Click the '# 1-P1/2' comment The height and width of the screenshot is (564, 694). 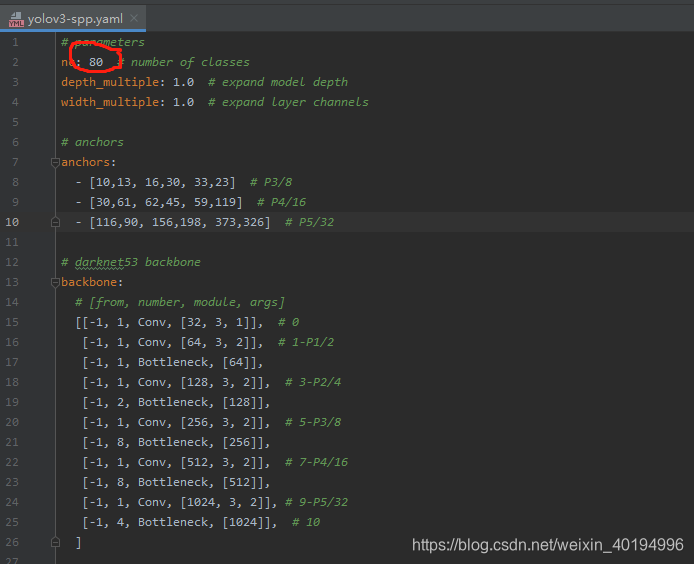coord(306,342)
